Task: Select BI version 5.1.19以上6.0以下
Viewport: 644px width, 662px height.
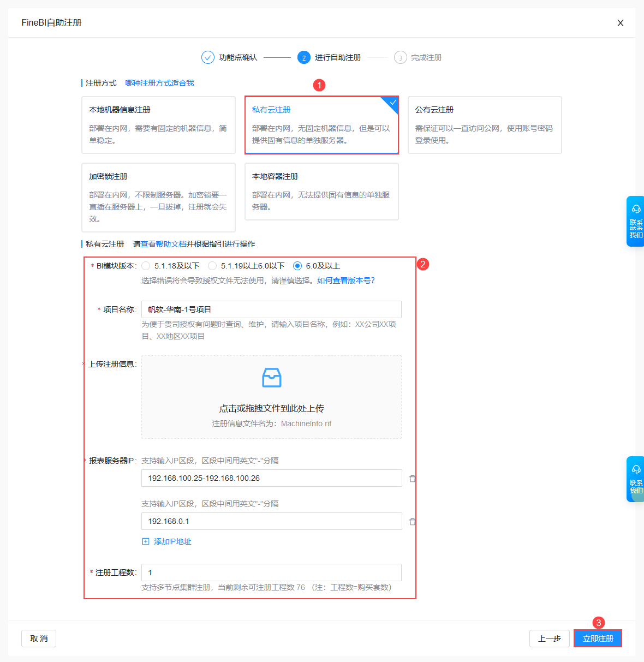Action: 212,266
